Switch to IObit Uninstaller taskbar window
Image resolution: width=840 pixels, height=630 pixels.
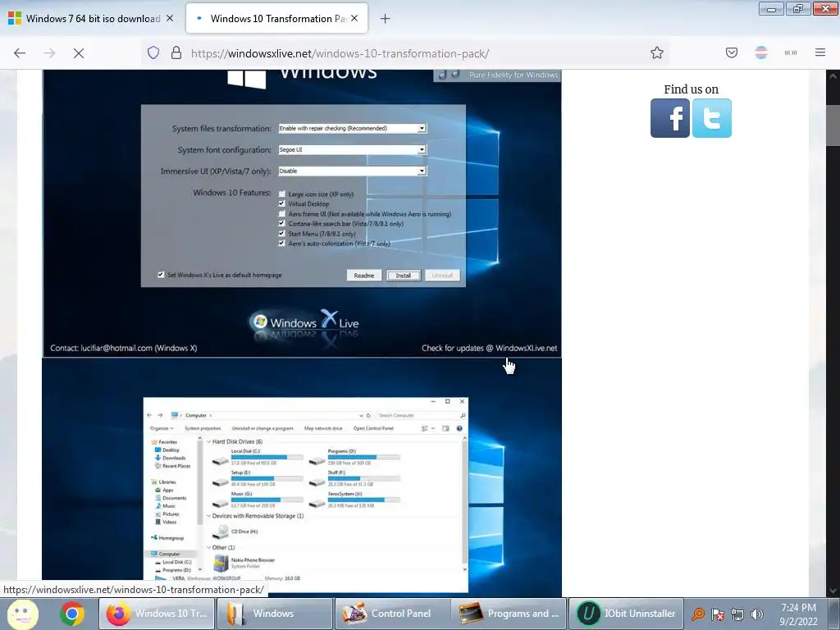(626, 614)
